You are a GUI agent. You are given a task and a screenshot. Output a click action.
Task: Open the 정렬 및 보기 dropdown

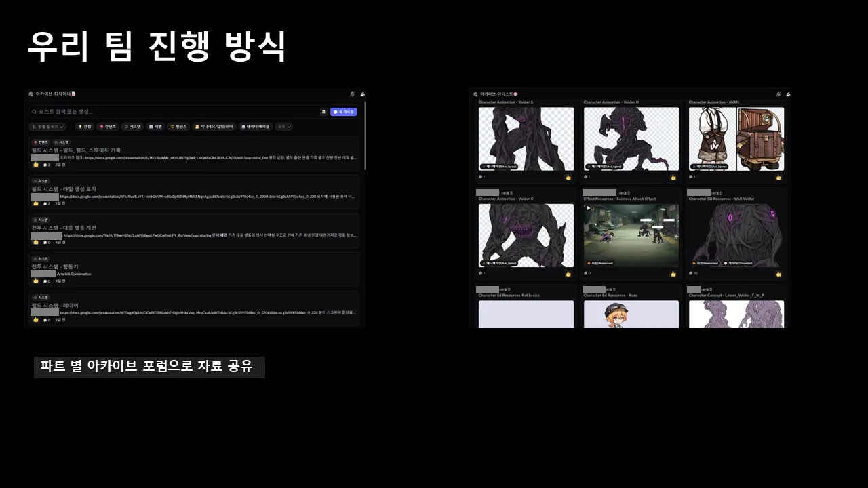tap(47, 127)
